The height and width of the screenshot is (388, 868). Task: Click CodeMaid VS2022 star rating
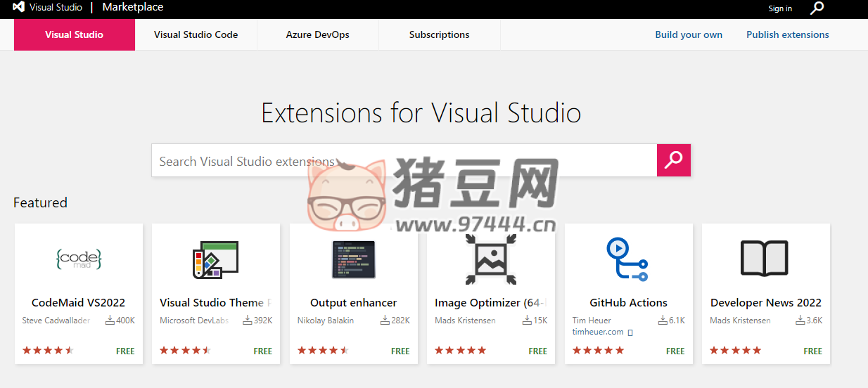click(x=48, y=350)
